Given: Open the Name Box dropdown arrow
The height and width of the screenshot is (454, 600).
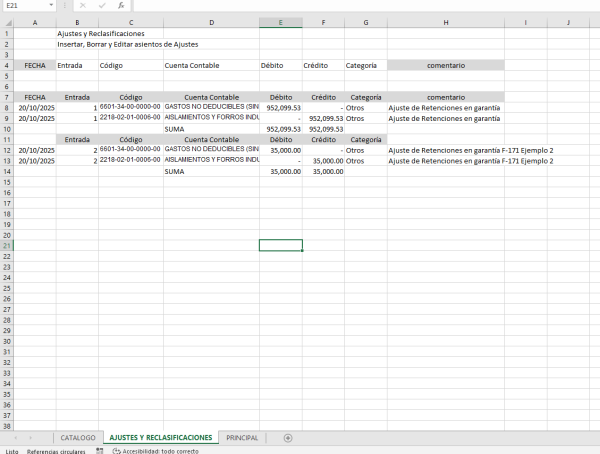Looking at the screenshot, I should click(51, 5).
